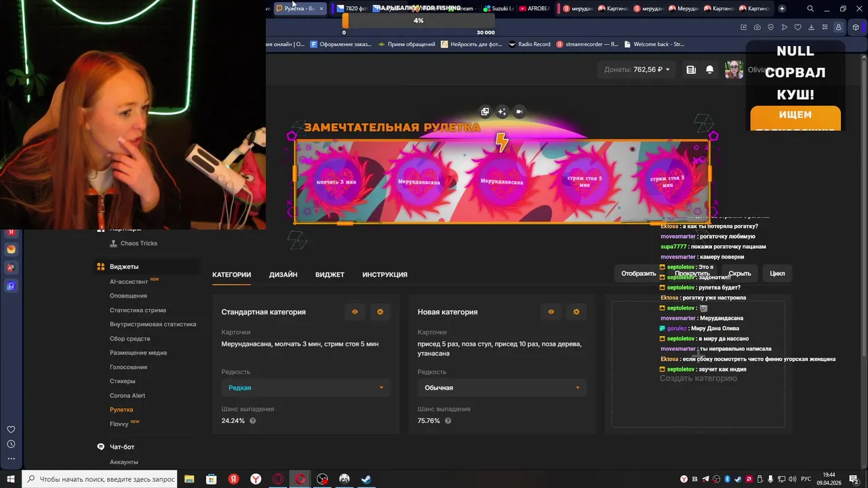Open the Обычная rarity dropdown
This screenshot has width=868, height=488.
point(502,388)
